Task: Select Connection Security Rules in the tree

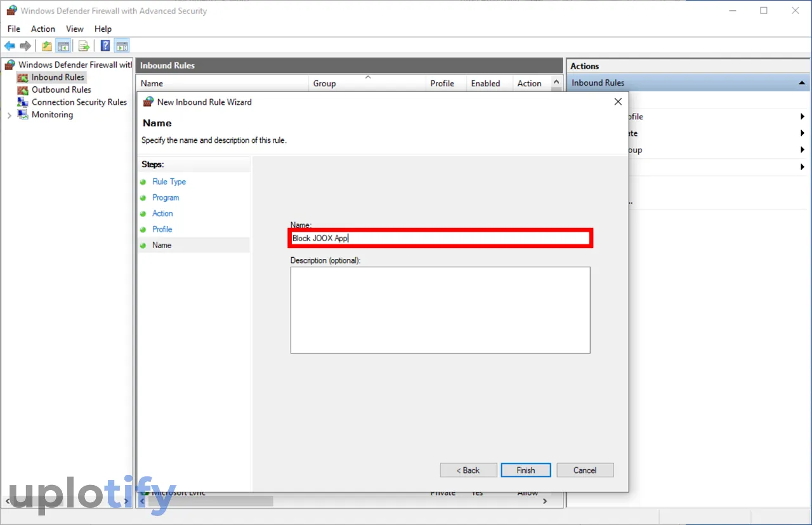Action: [x=79, y=102]
